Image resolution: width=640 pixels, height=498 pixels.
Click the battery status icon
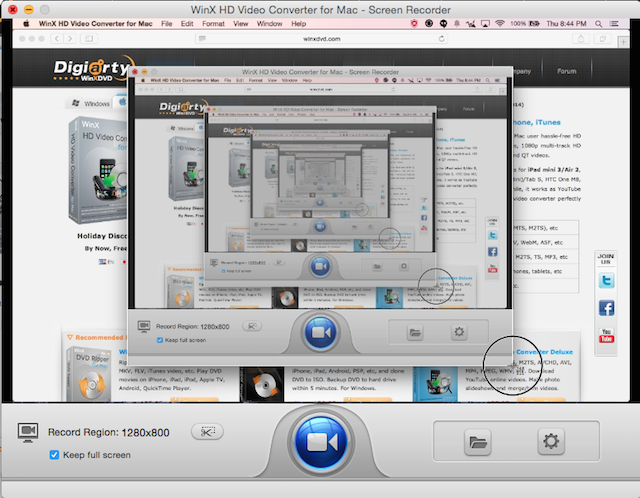point(534,24)
